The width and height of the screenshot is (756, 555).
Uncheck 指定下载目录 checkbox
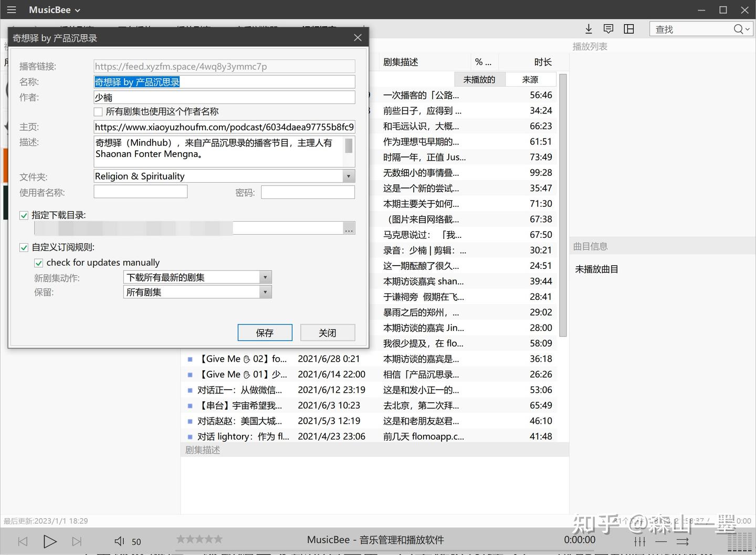point(24,215)
